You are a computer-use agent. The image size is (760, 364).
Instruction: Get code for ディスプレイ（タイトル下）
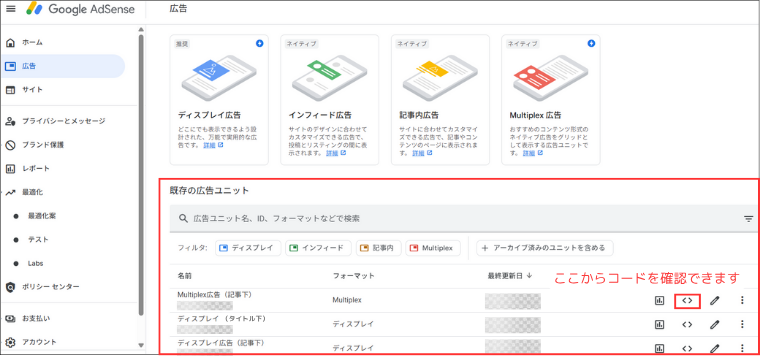[687, 324]
